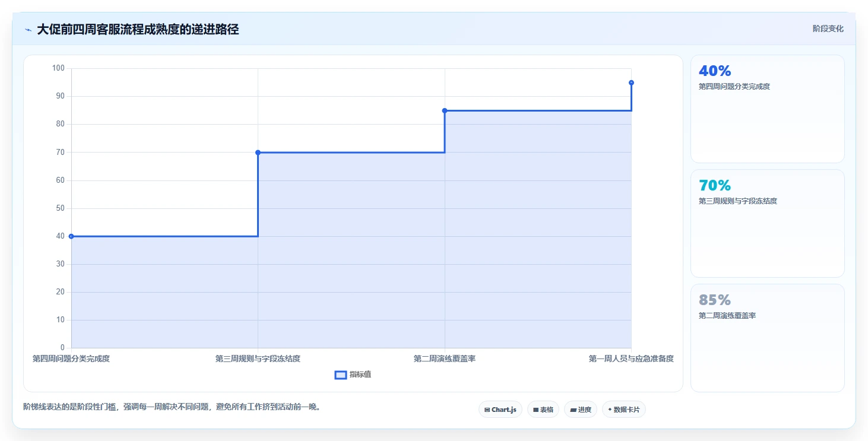Open the 85% 第二周演练覆盖率 card
The height and width of the screenshot is (441, 868).
(x=767, y=338)
